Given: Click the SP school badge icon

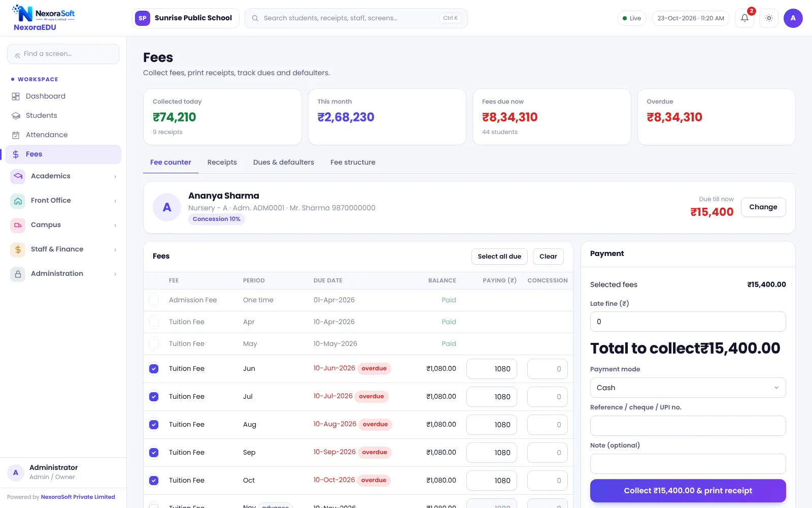Looking at the screenshot, I should (x=143, y=18).
